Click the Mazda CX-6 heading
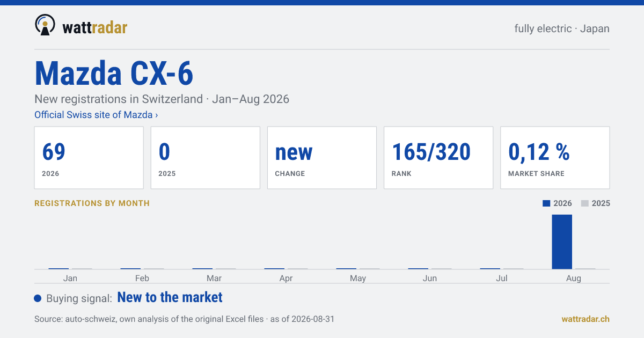The image size is (644, 338). tap(114, 73)
